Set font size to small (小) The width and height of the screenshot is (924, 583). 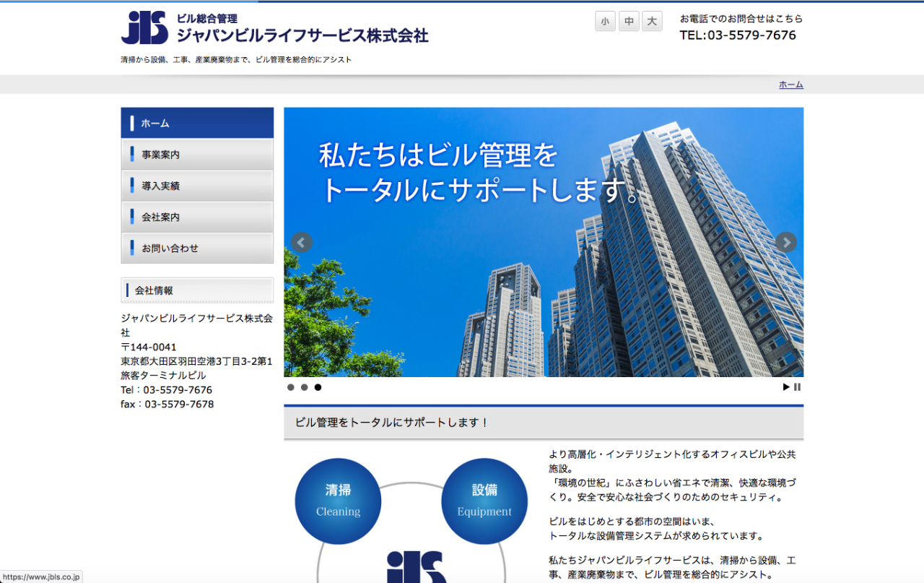[x=605, y=22]
